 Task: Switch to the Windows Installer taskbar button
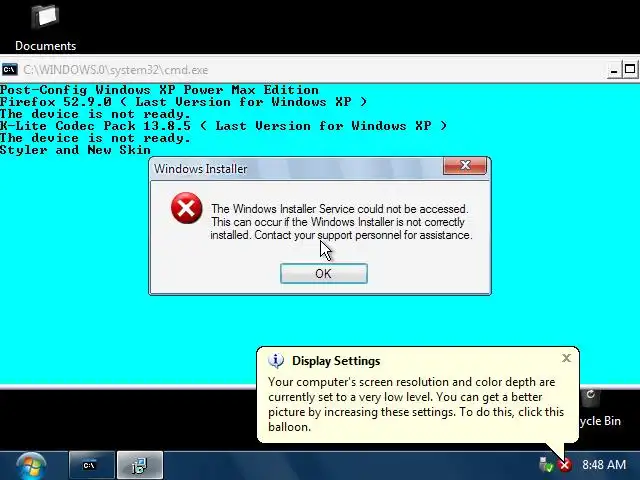(x=140, y=465)
